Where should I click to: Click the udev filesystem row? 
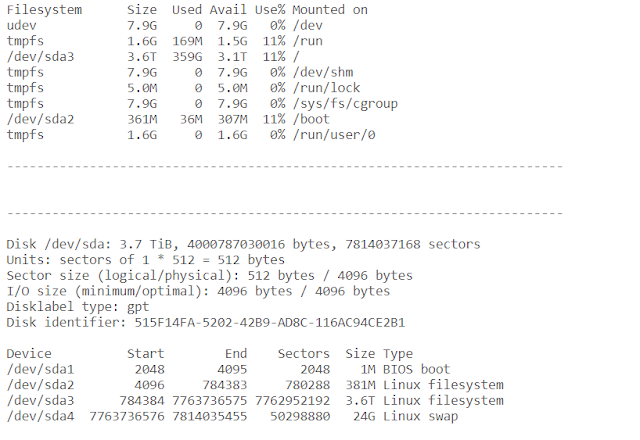[x=21, y=25]
